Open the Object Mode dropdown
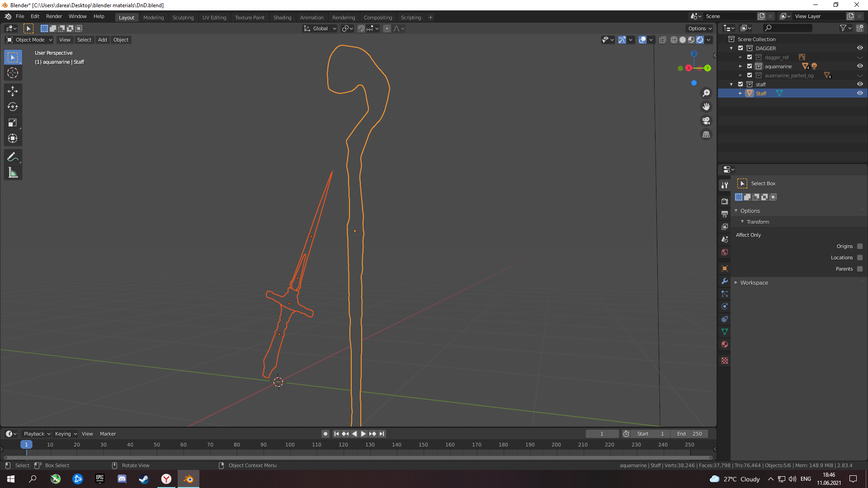The width and height of the screenshot is (868, 488). click(29, 40)
